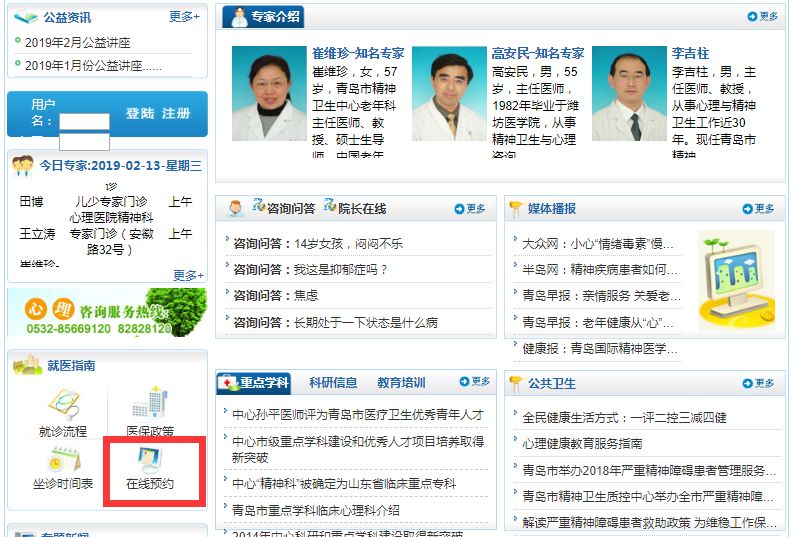Open 青岛市举办2018年严重精神障碍患者管理服务 article
794x537 pixels.
649,471
